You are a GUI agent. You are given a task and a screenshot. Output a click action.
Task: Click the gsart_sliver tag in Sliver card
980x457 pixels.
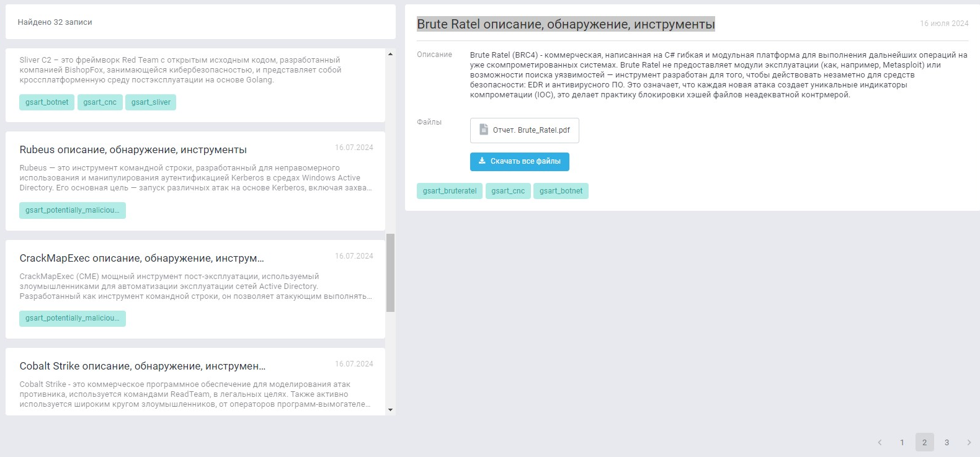pyautogui.click(x=151, y=102)
